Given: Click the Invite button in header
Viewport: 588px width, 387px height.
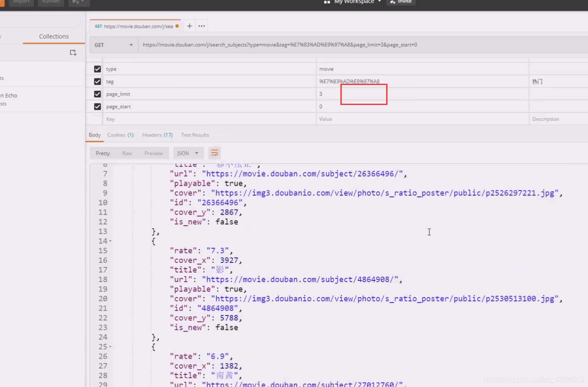Looking at the screenshot, I should coord(401,2).
